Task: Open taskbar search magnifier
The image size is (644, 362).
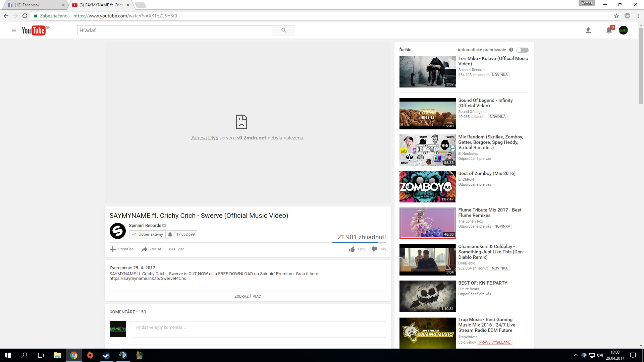Action: tap(24, 355)
